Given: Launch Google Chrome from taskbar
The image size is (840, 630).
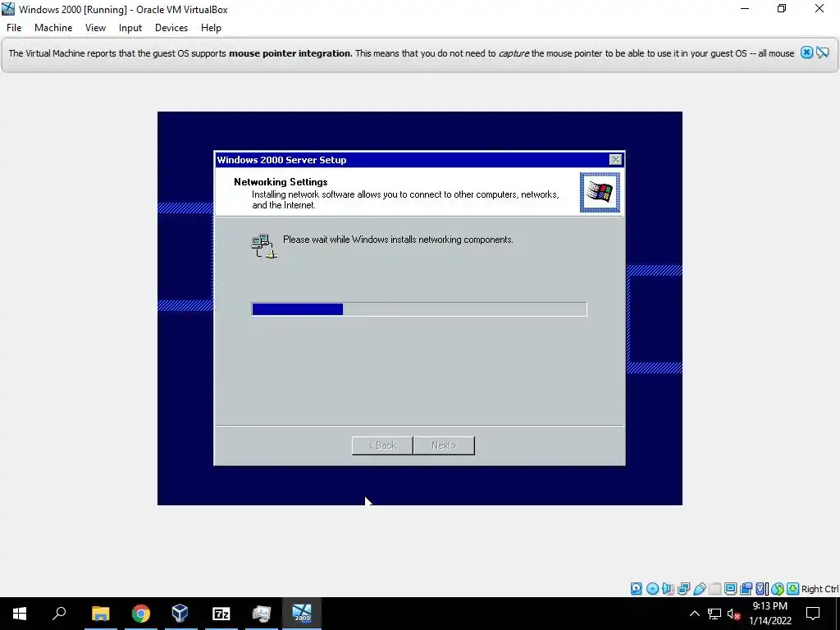Looking at the screenshot, I should pyautogui.click(x=140, y=614).
